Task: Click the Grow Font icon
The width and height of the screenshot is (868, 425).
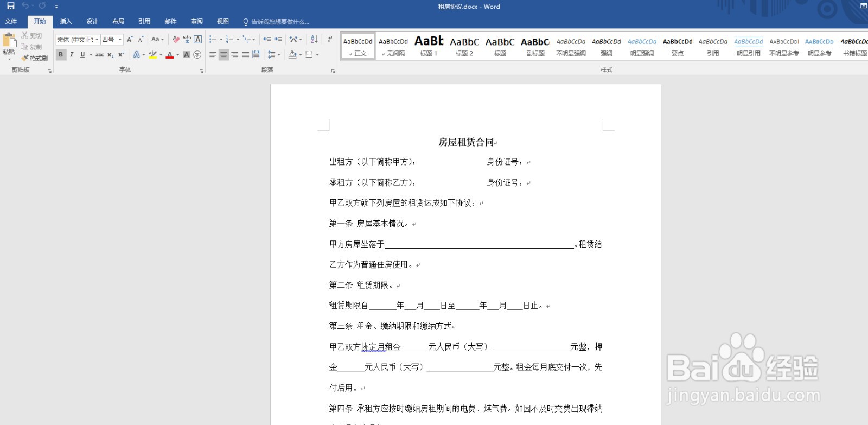Action: click(x=130, y=40)
